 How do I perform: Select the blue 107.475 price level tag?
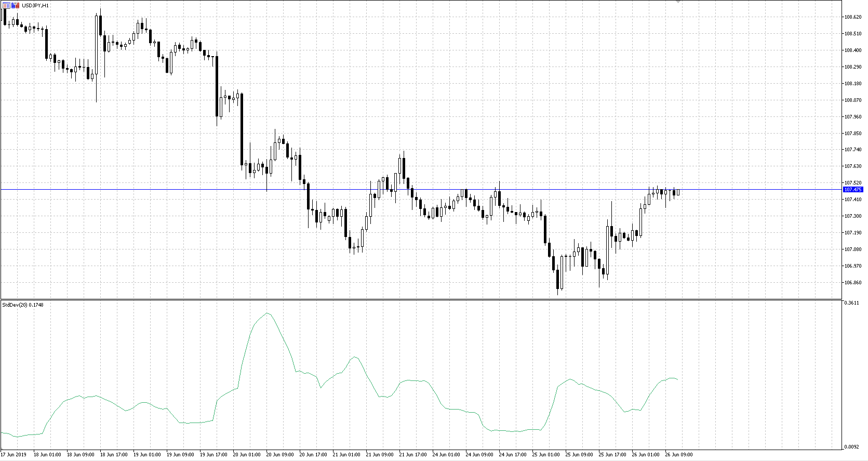click(x=853, y=190)
